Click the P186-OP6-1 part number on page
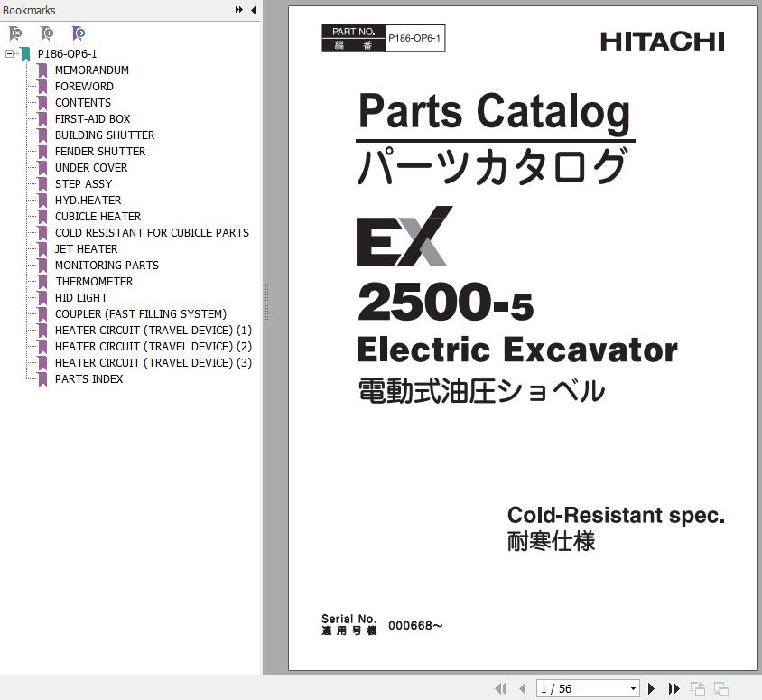 tap(414, 39)
